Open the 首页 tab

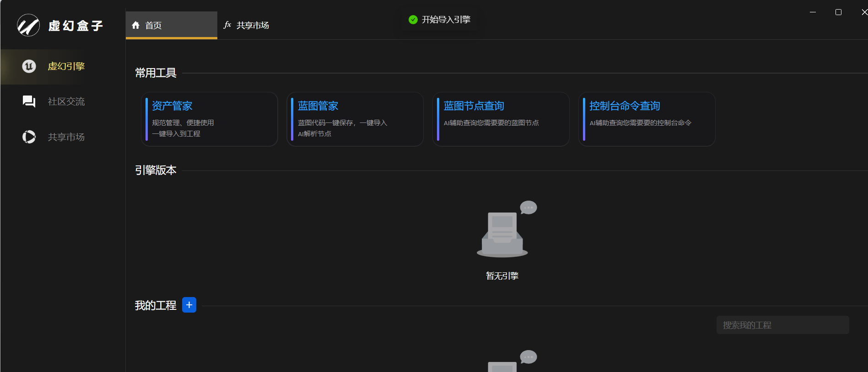click(x=172, y=25)
